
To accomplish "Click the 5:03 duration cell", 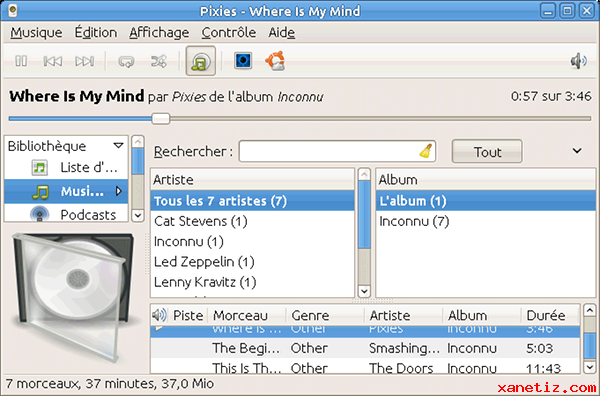I will [540, 348].
